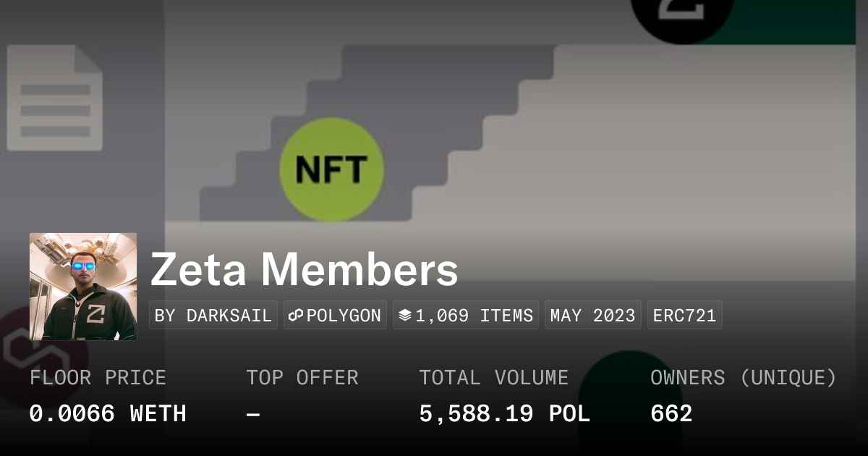Click the gray document icon in banner
The height and width of the screenshot is (456, 868).
(x=54, y=98)
